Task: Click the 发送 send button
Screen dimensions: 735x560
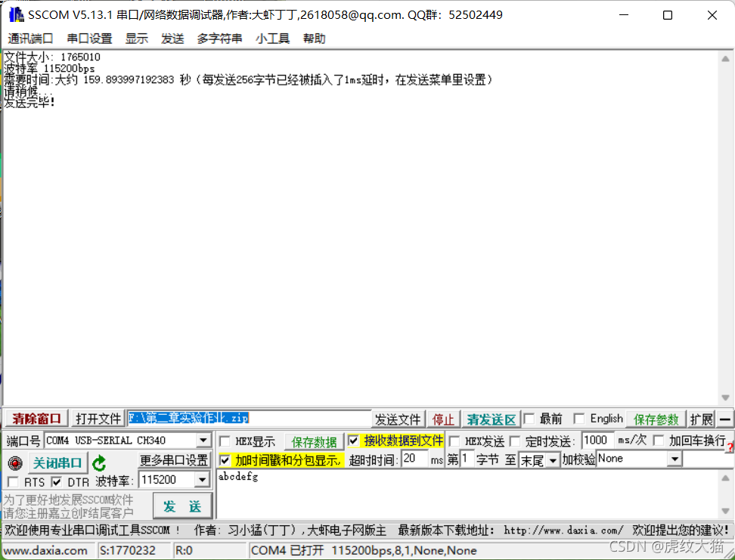Action: click(x=181, y=506)
